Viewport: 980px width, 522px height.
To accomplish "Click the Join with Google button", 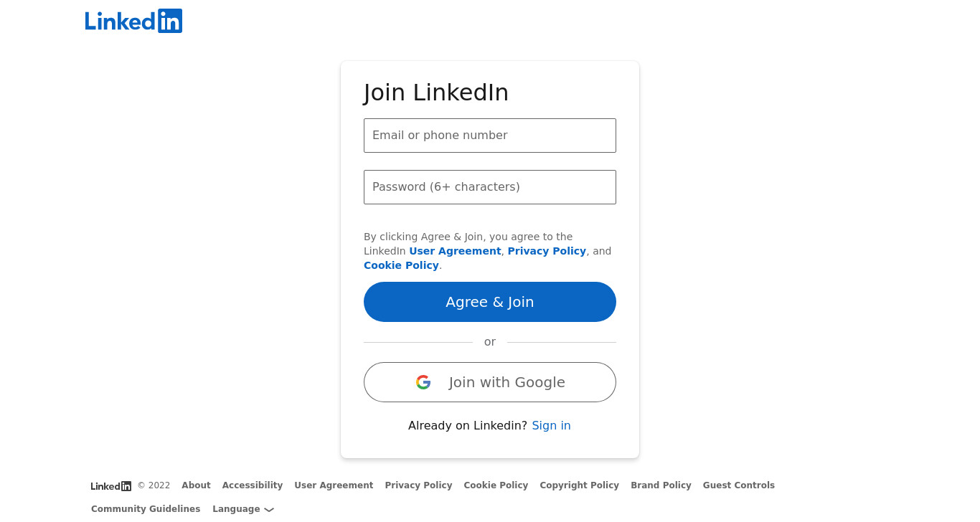I will point(490,382).
